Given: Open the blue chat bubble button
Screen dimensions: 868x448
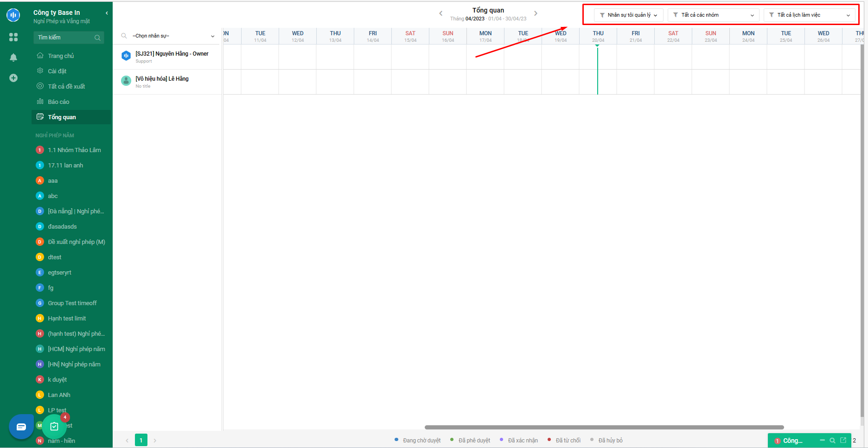Looking at the screenshot, I should pyautogui.click(x=21, y=427).
